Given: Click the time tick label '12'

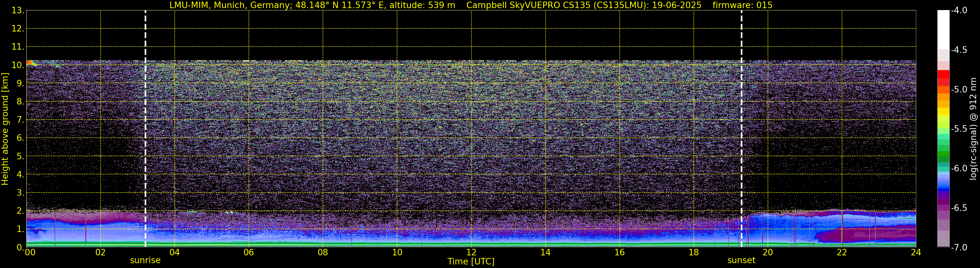Looking at the screenshot, I should coord(471,252).
